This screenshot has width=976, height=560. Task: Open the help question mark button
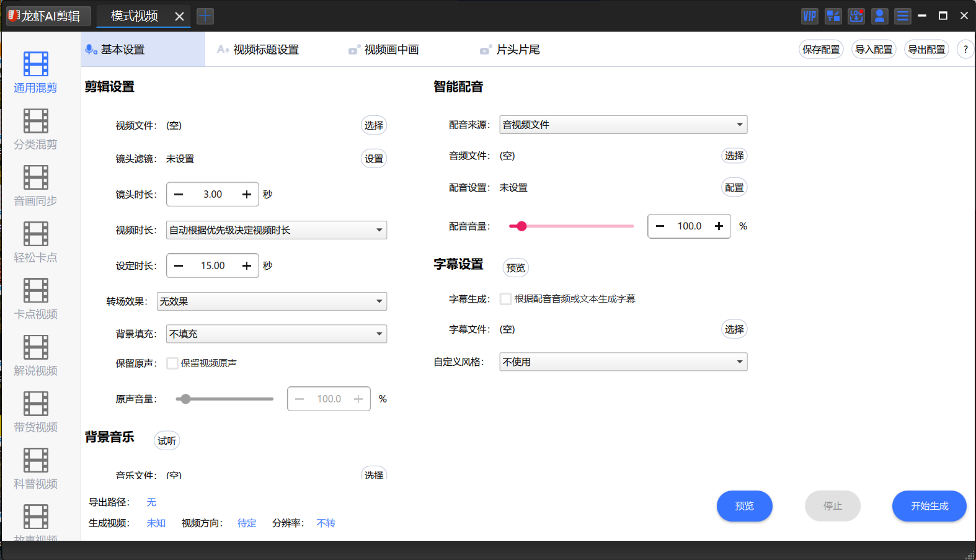click(965, 49)
